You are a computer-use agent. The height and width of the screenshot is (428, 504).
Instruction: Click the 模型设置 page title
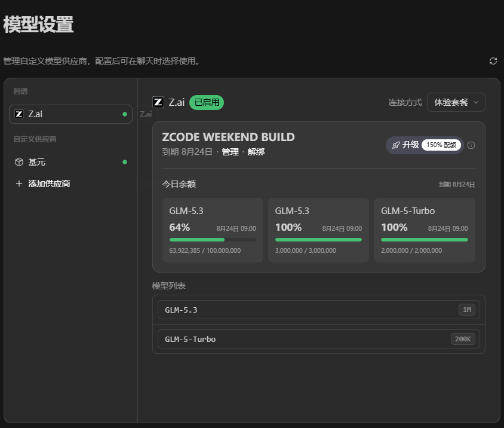[39, 25]
